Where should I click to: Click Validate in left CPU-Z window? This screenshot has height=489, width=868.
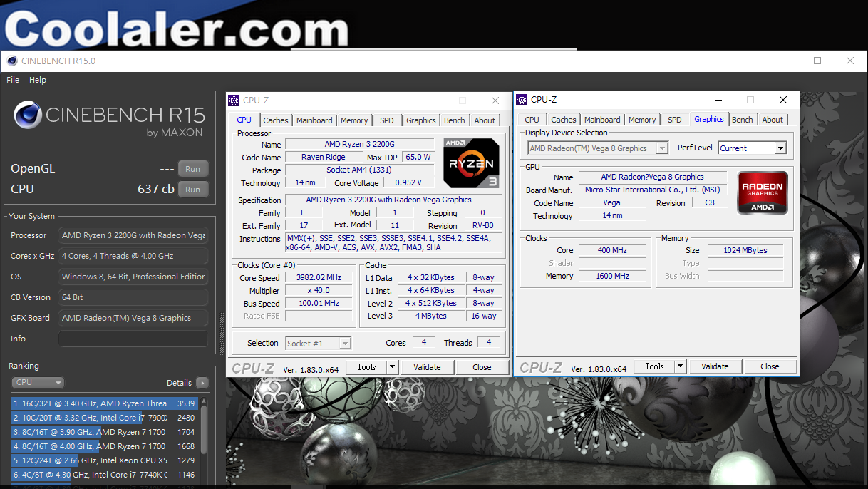[x=427, y=367]
